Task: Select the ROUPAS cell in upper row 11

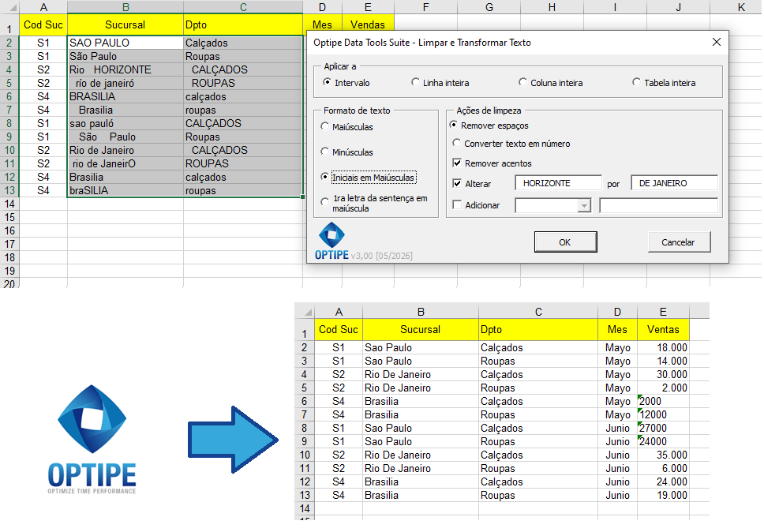Action: point(243,163)
